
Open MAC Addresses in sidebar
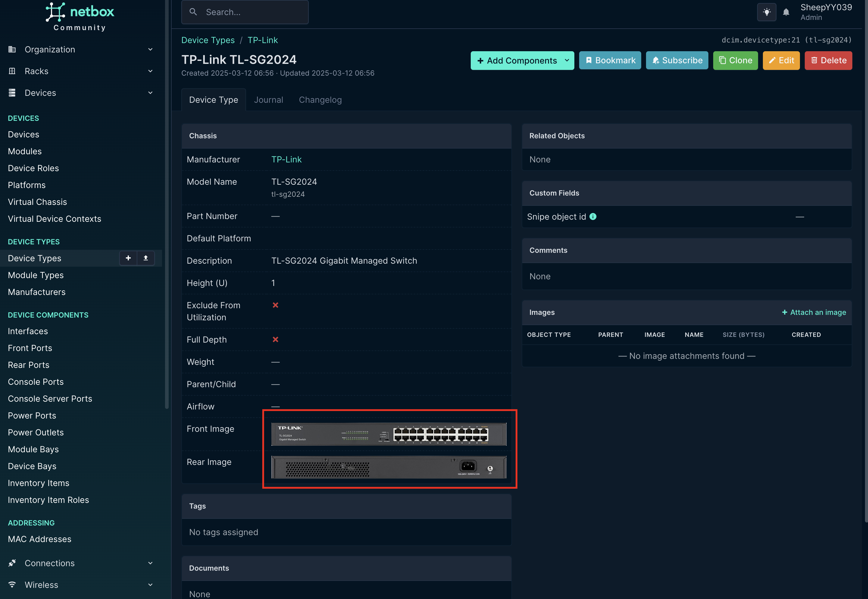pos(39,539)
